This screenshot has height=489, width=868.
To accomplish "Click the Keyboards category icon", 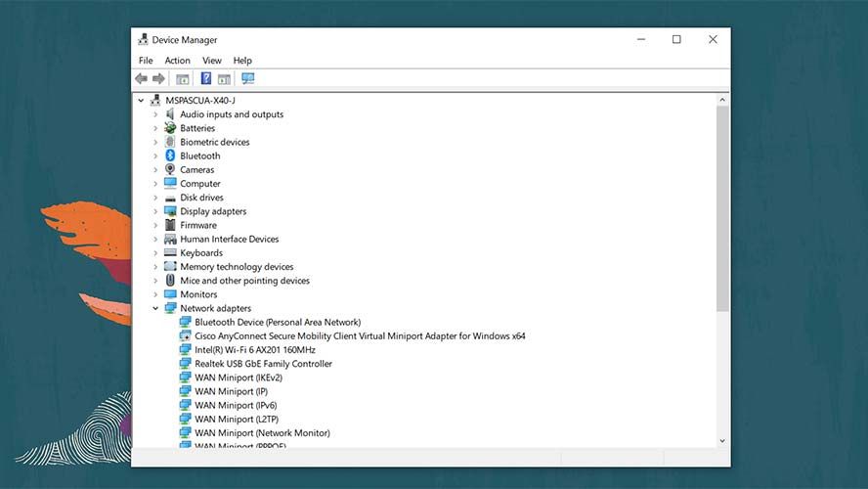I will pos(170,252).
